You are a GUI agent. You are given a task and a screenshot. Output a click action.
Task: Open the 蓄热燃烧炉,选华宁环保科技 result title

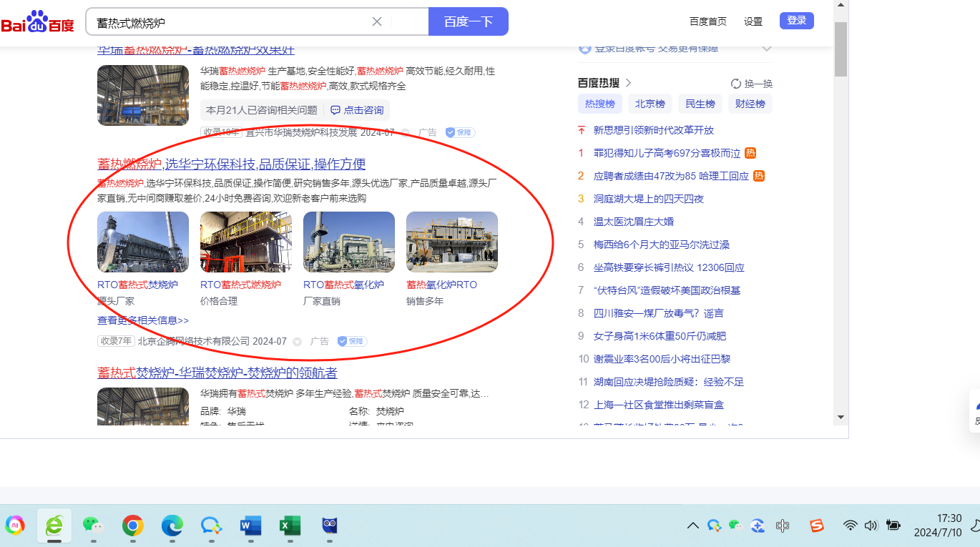tap(232, 164)
